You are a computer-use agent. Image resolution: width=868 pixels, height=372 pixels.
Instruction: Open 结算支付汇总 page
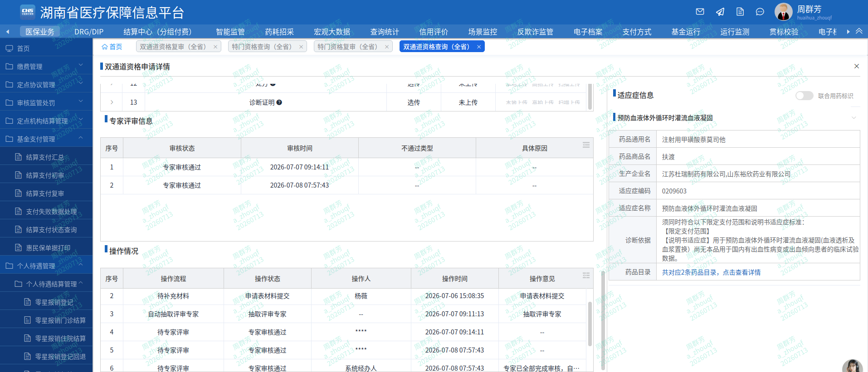46,157
